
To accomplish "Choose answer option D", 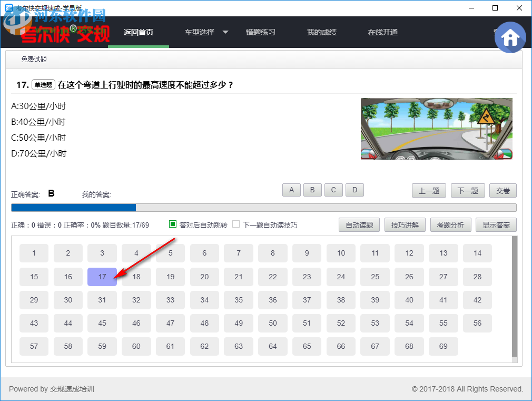I will [x=354, y=190].
